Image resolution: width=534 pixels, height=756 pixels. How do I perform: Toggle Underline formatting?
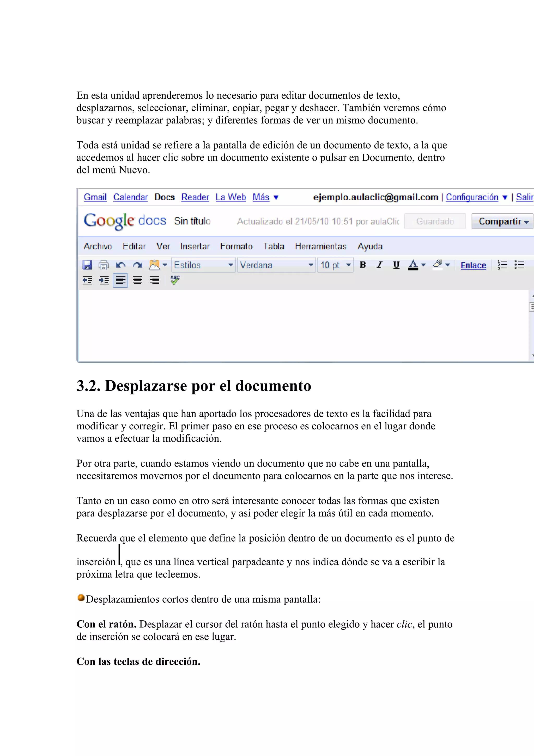point(397,265)
